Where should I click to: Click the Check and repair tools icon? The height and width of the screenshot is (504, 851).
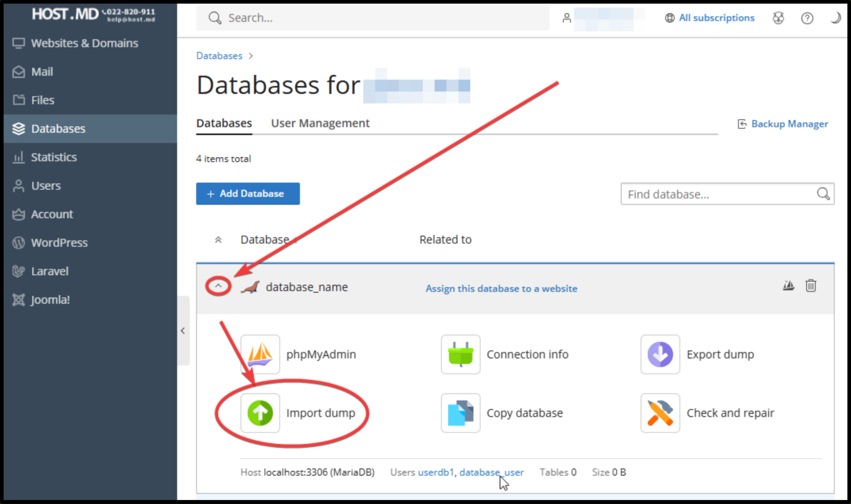(660, 413)
